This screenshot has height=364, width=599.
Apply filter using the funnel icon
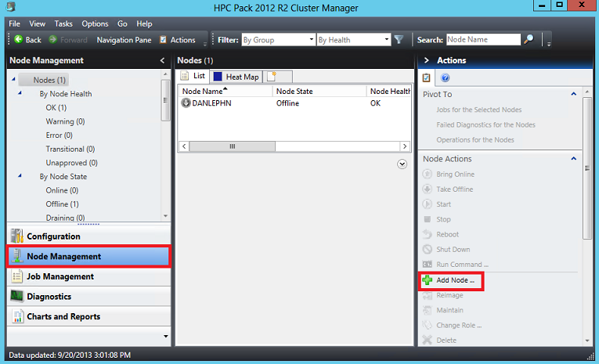399,40
